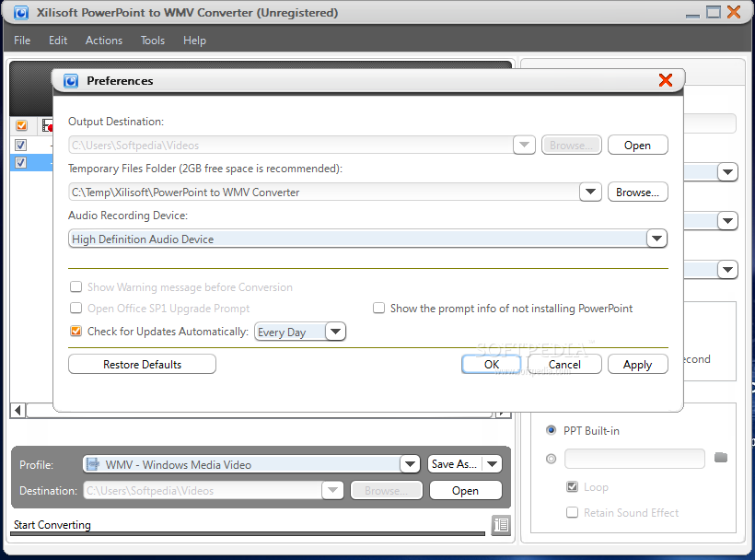The image size is (755, 560).
Task: Close the Preferences dialog with the red X
Action: tap(666, 80)
